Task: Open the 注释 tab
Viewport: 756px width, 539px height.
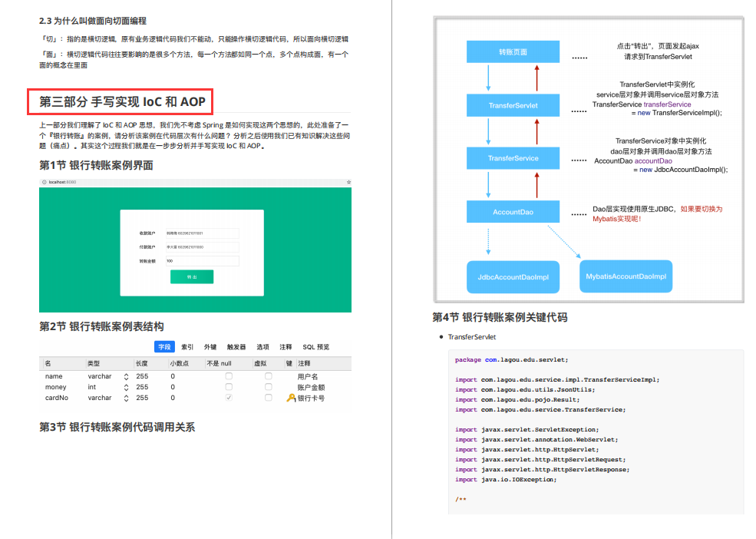Action: coord(286,346)
